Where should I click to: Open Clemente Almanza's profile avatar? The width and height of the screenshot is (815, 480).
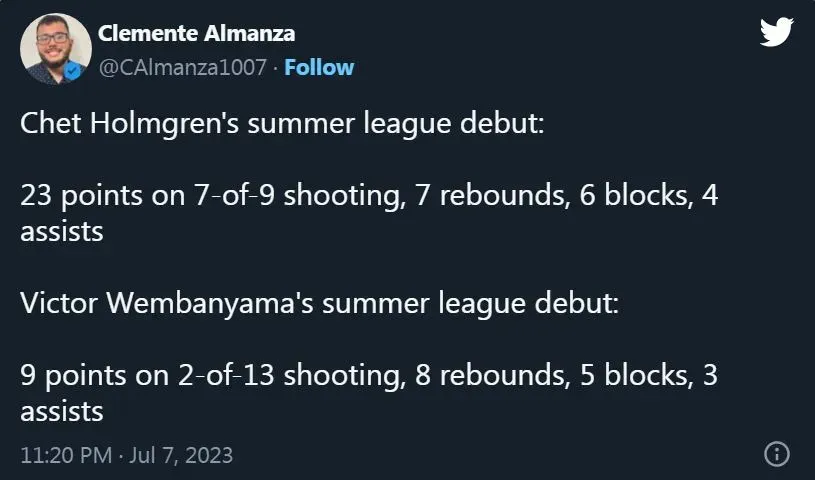click(56, 49)
